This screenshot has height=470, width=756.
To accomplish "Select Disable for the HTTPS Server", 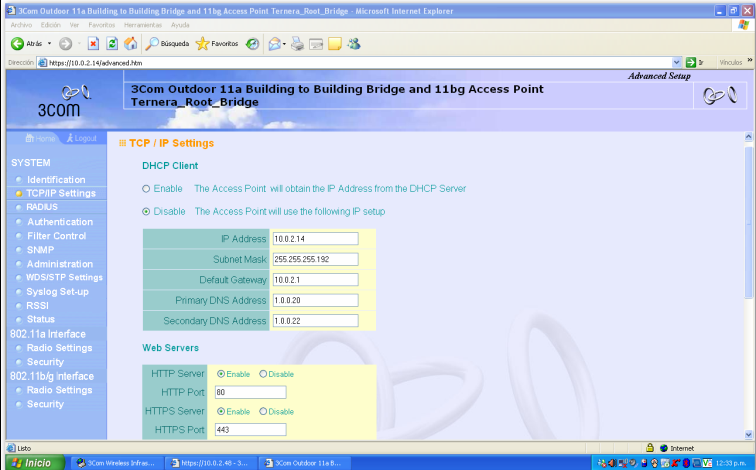I will (x=263, y=411).
